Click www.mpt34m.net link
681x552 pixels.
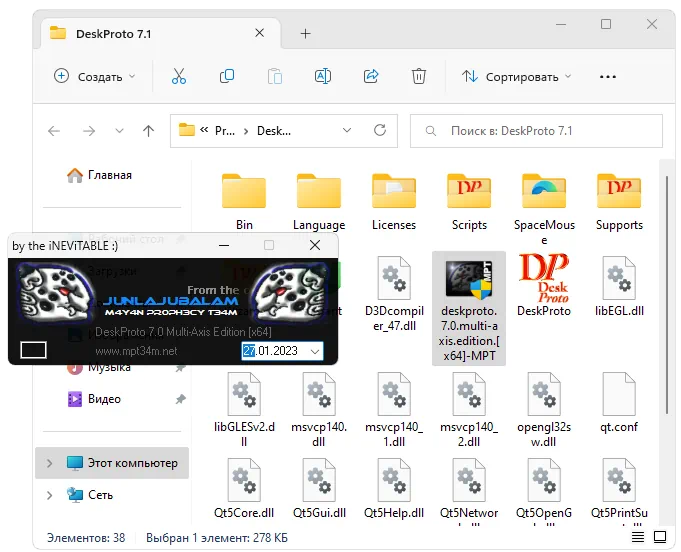(136, 351)
